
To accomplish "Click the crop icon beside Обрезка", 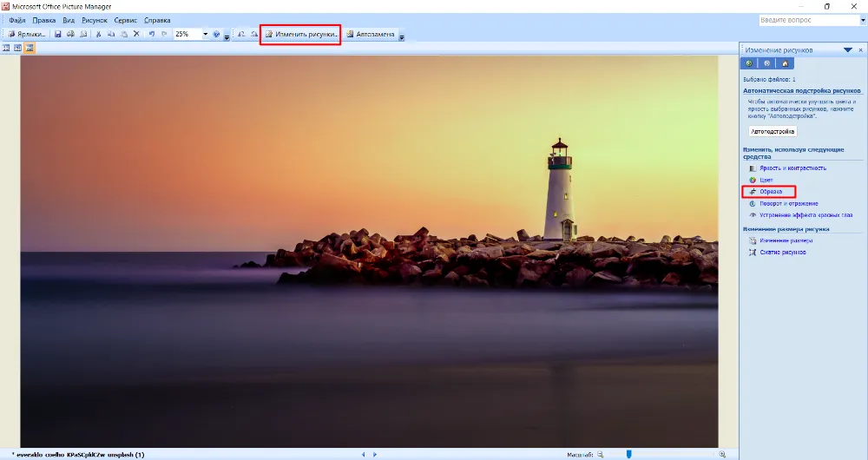I will tap(753, 192).
